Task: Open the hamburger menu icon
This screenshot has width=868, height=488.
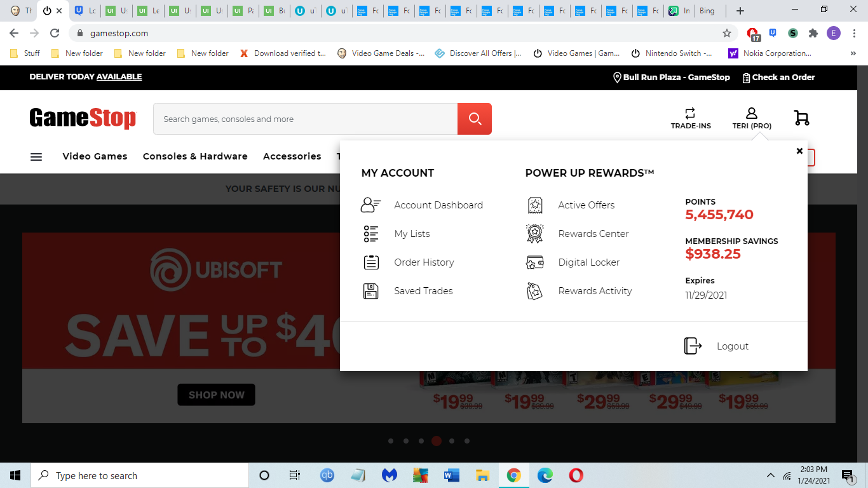Action: pyautogui.click(x=36, y=156)
